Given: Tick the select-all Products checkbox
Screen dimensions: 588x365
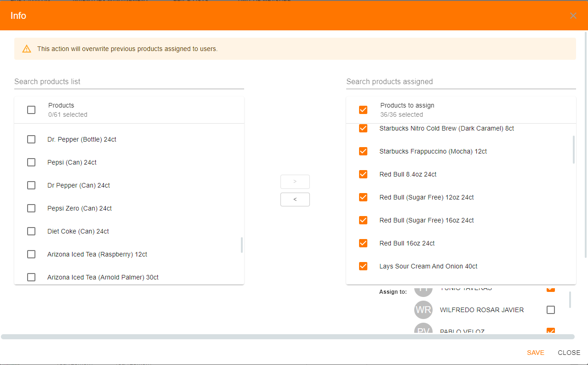Looking at the screenshot, I should [31, 110].
